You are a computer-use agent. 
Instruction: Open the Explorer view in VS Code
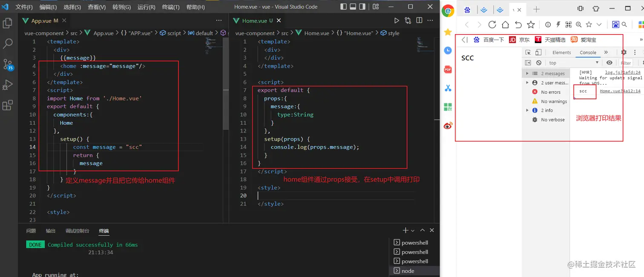tap(8, 23)
